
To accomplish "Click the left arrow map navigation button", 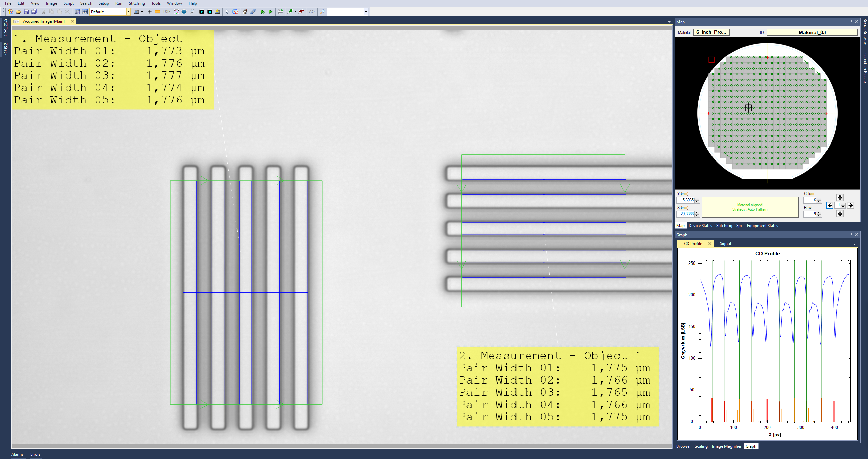I will coord(830,205).
